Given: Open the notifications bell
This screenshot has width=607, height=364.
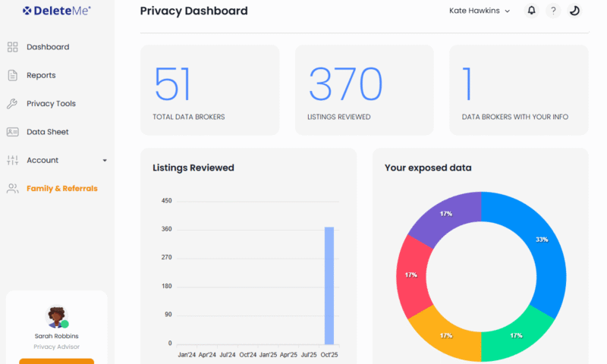Looking at the screenshot, I should 531,11.
